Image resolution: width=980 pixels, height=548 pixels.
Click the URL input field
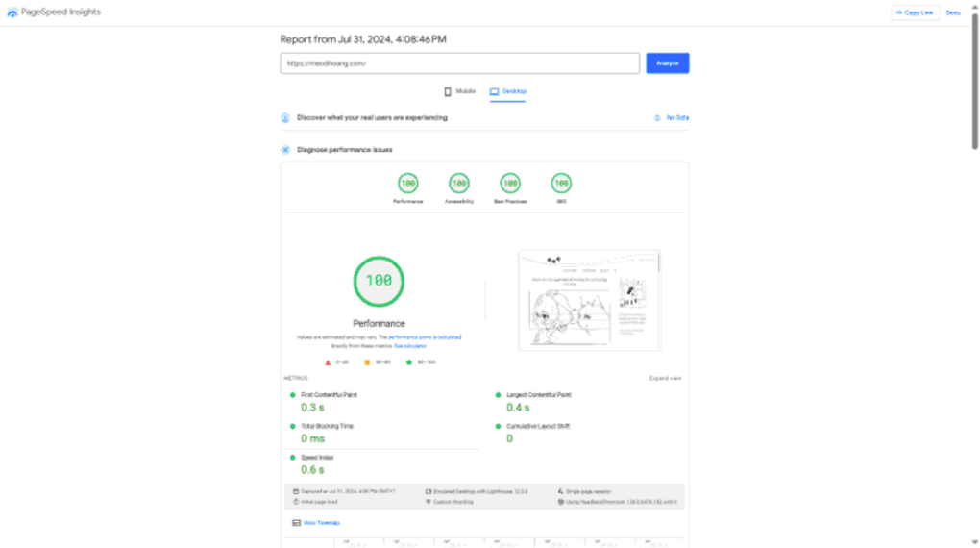459,63
